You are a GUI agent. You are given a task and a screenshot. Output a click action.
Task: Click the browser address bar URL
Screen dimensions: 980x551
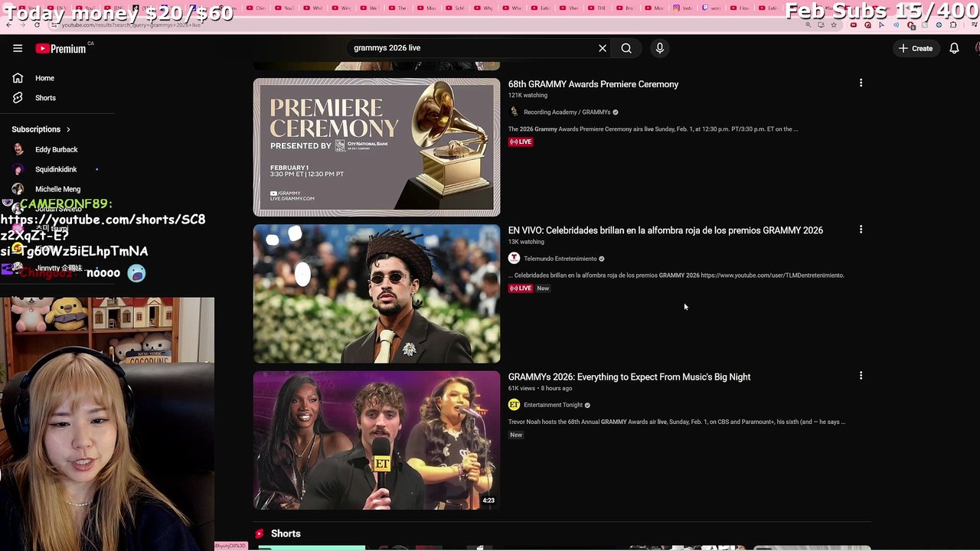[130, 25]
